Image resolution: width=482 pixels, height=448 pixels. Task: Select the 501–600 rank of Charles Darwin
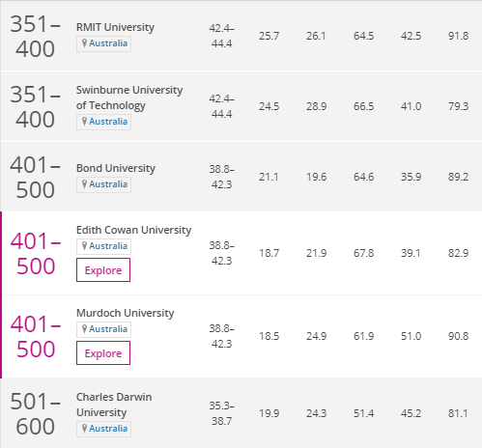[x=36, y=414]
